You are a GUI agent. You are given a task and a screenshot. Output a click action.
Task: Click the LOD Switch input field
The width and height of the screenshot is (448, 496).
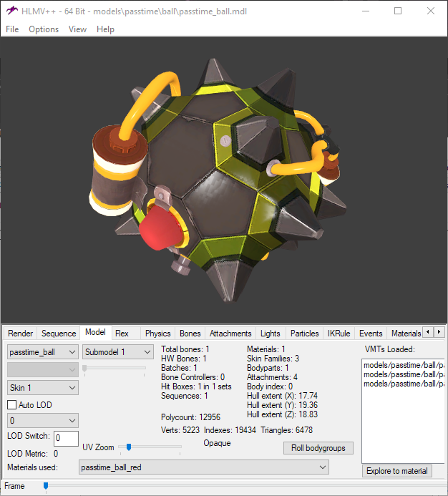coord(66,439)
